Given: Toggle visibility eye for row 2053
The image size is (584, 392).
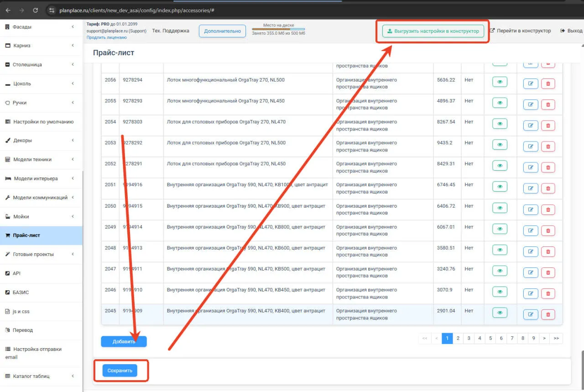Looking at the screenshot, I should (500, 145).
